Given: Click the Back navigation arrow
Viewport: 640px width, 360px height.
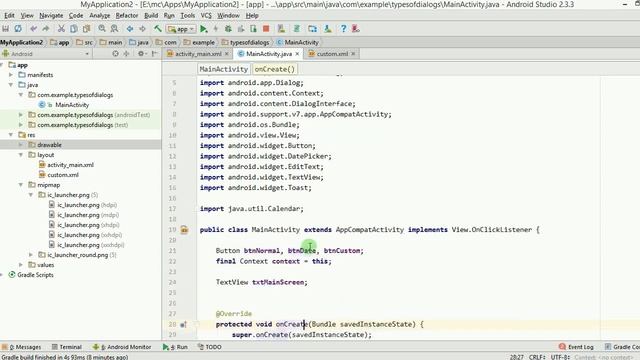Looking at the screenshot, I should pyautogui.click(x=130, y=29).
